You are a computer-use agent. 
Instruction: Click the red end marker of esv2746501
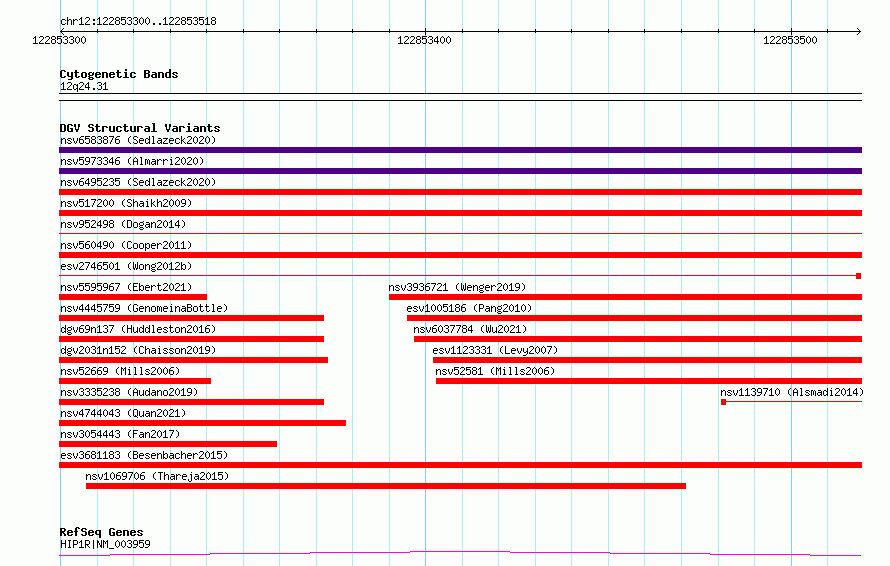(x=859, y=276)
